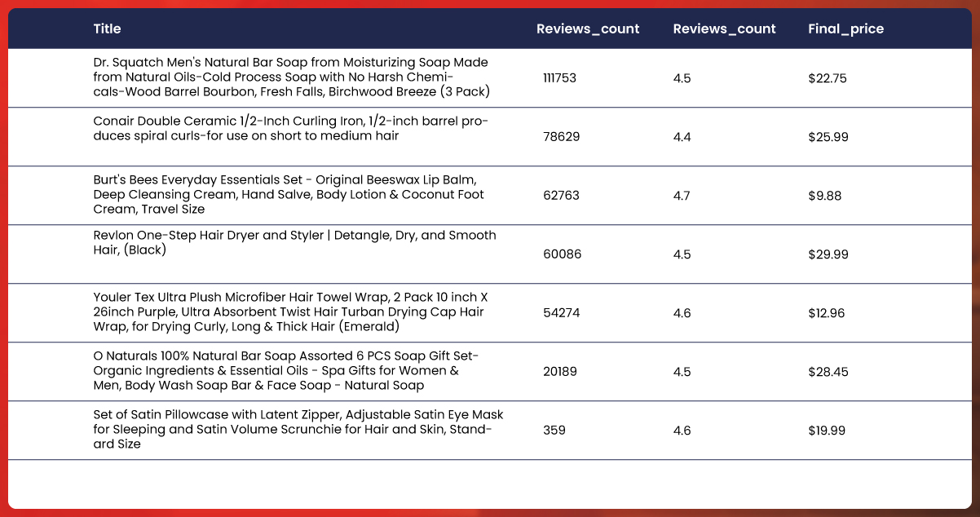
Task: Click the Title column header
Action: point(107,29)
